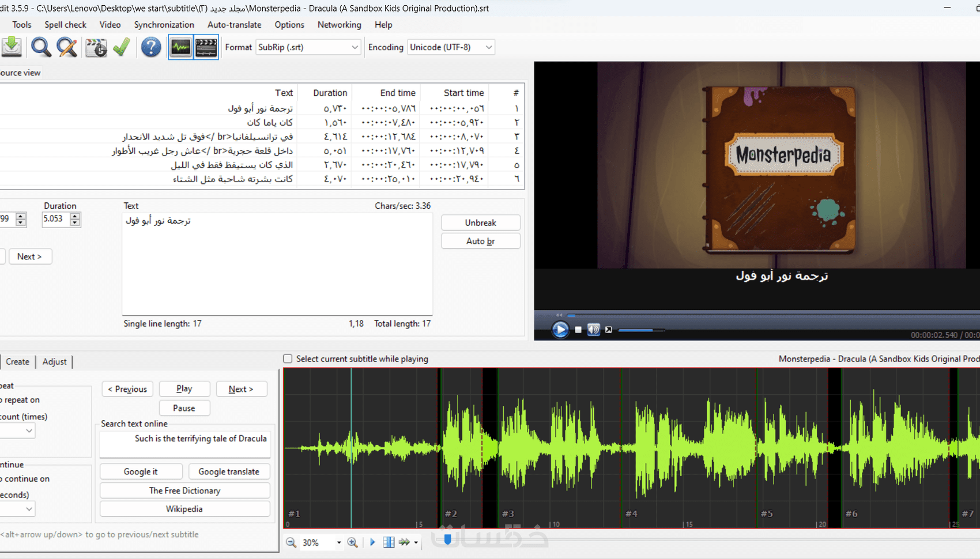Click the Pause button
The width and height of the screenshot is (980, 559).
coord(184,408)
